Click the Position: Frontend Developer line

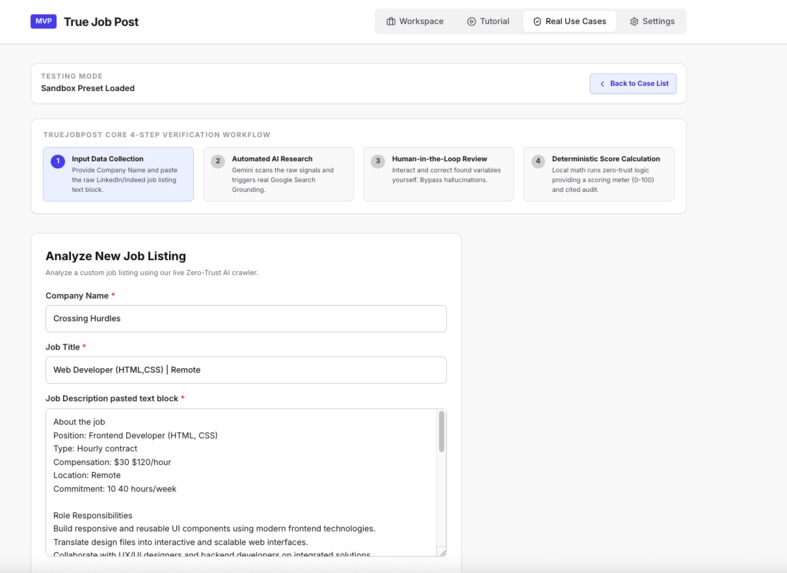pos(136,436)
